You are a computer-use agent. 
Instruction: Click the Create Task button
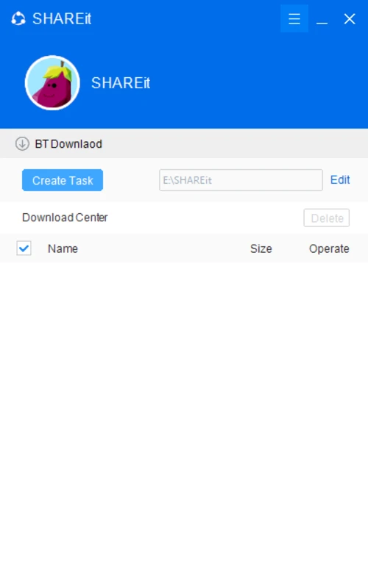(x=63, y=180)
